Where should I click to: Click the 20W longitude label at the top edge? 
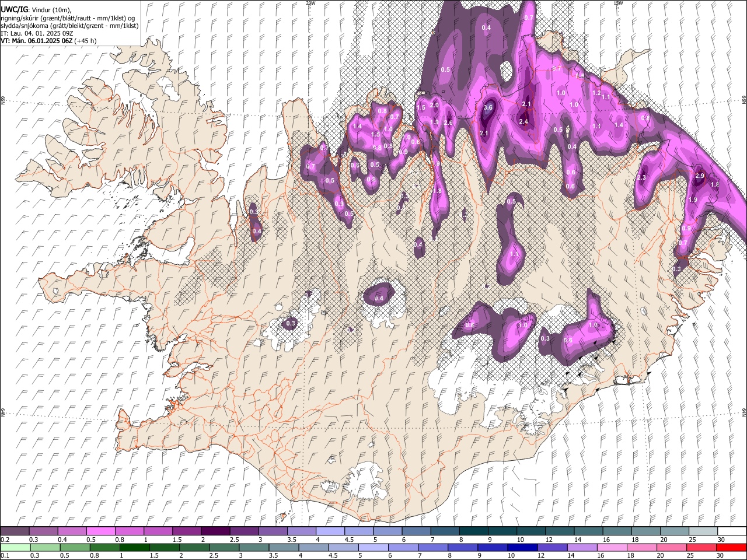pos(310,3)
